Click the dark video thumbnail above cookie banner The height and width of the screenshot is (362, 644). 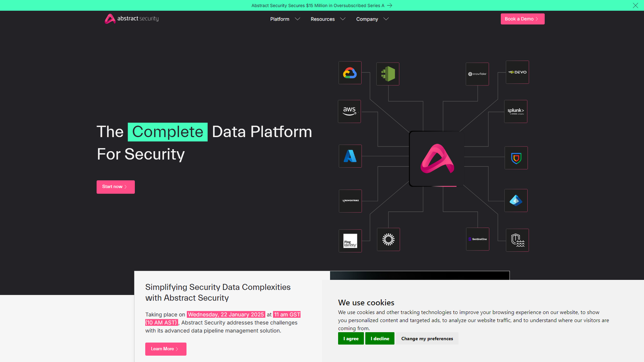[420, 276]
